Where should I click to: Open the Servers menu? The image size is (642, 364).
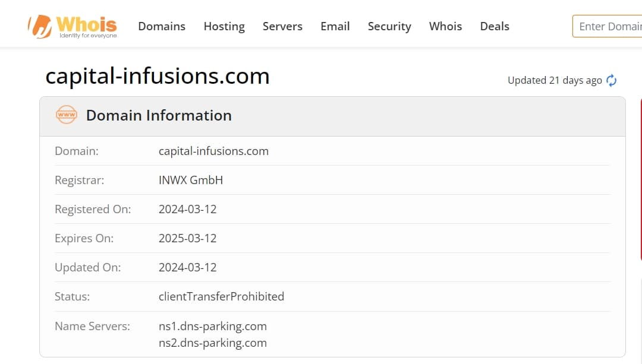click(282, 26)
